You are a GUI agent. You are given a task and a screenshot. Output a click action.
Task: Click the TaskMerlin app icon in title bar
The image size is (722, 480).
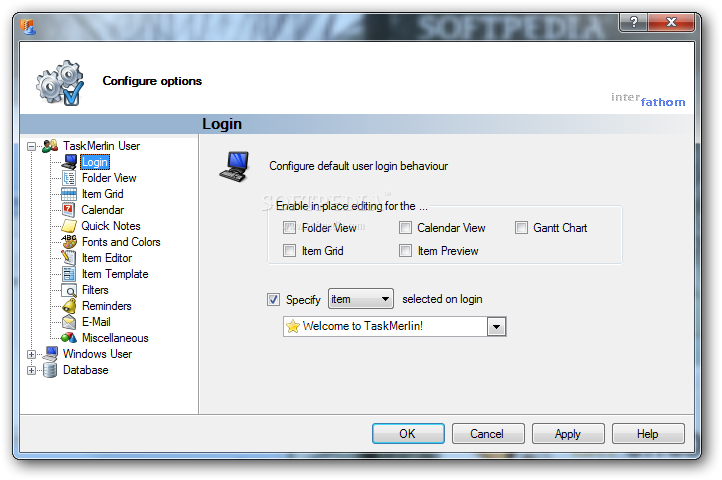pos(28,27)
